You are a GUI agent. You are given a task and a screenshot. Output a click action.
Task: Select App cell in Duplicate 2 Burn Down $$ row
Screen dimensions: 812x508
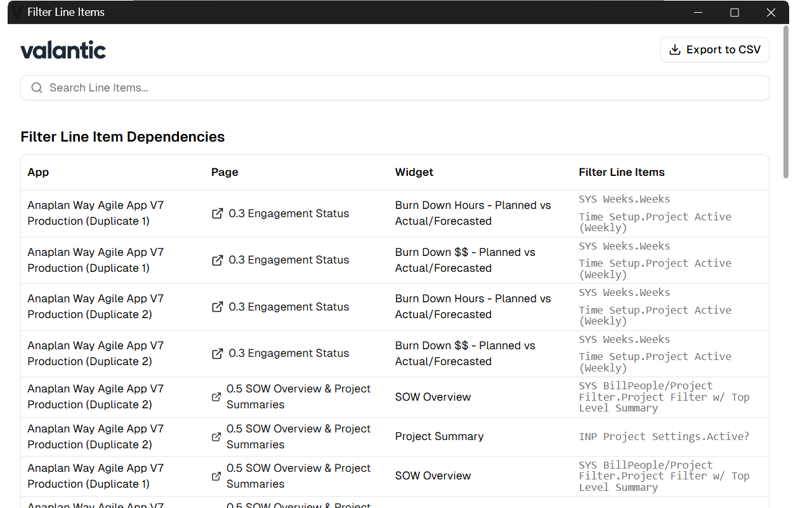point(96,354)
